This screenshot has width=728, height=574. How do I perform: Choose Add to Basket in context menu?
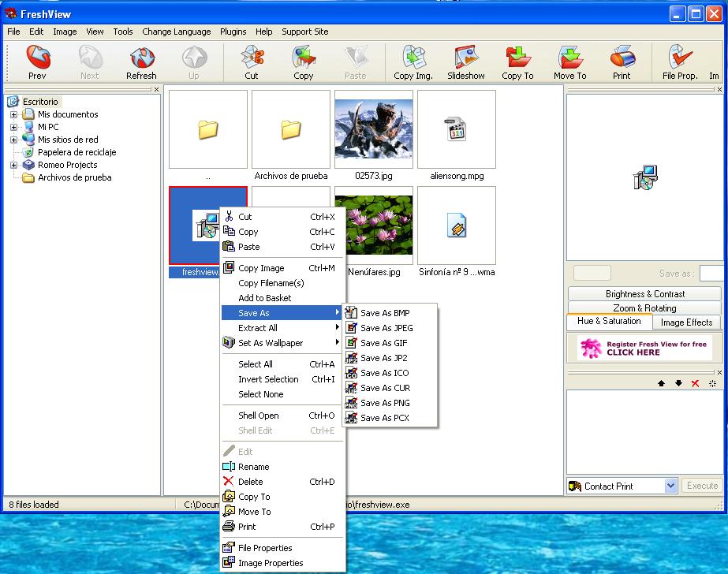(x=282, y=298)
